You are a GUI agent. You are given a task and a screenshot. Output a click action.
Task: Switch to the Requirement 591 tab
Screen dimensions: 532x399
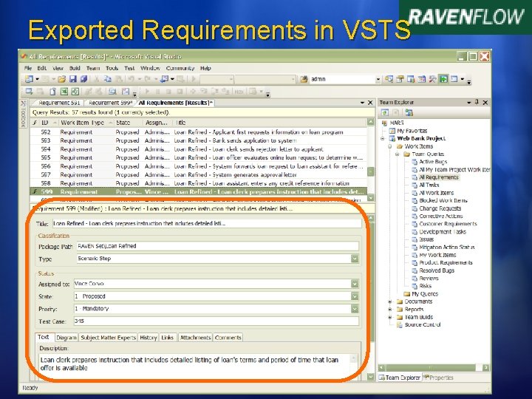coord(59,103)
